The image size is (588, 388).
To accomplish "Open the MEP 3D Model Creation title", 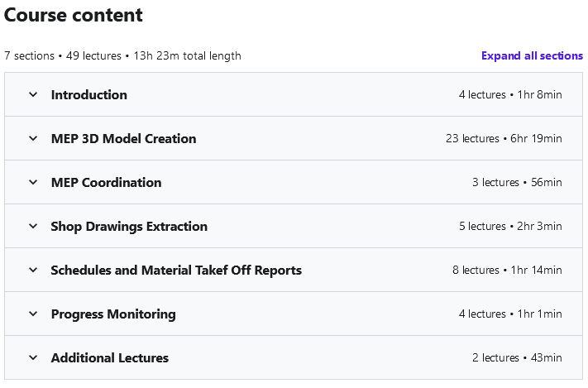I will pyautogui.click(x=123, y=138).
